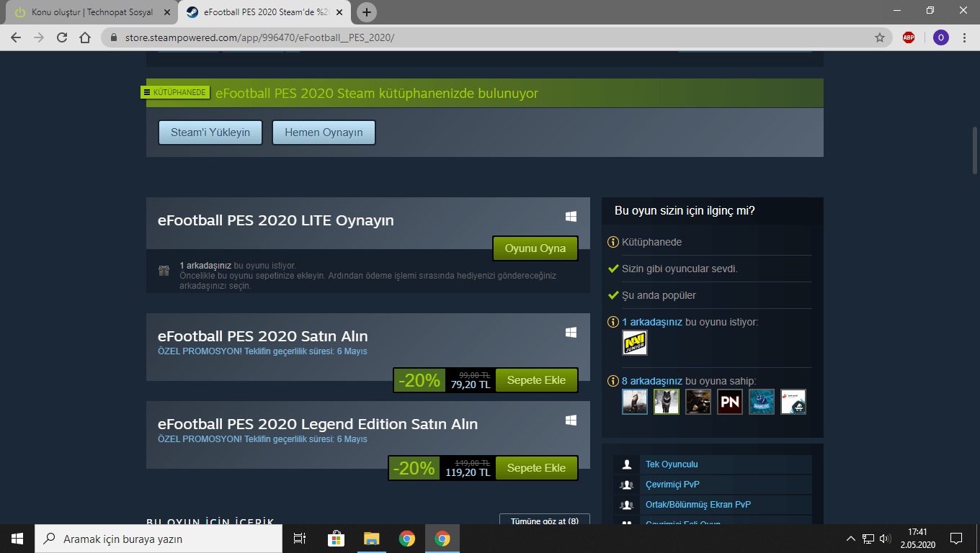The height and width of the screenshot is (553, 980).
Task: Open File Explorer from the taskbar
Action: tap(372, 539)
